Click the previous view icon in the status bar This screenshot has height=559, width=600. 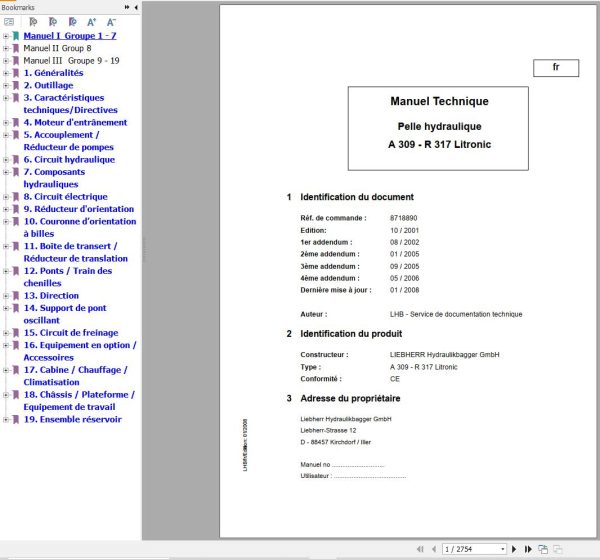(x=543, y=549)
